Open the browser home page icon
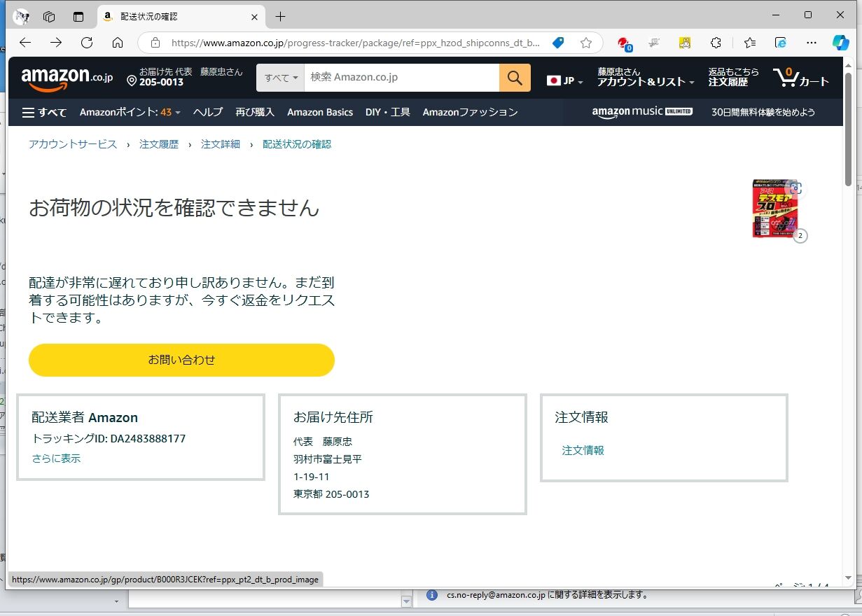Viewport: 862px width, 616px height. pyautogui.click(x=118, y=43)
